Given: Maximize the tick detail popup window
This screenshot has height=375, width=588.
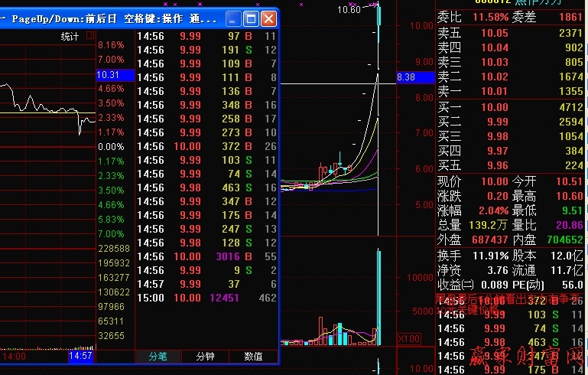Looking at the screenshot, I should [251, 18].
